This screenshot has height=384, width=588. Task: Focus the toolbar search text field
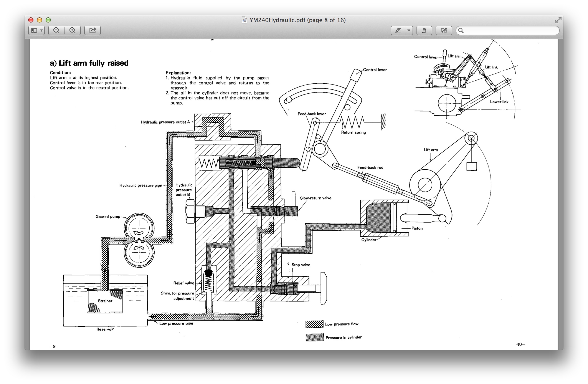click(x=509, y=30)
